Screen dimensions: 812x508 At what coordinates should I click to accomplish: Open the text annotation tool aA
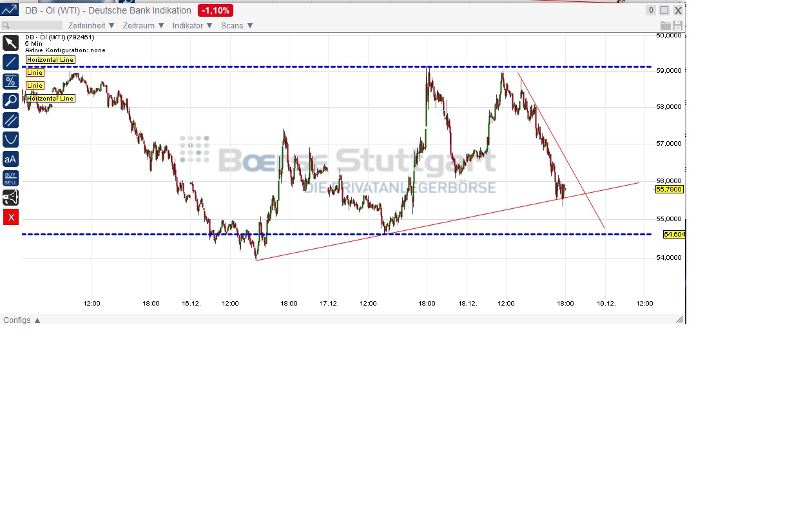[x=10, y=159]
